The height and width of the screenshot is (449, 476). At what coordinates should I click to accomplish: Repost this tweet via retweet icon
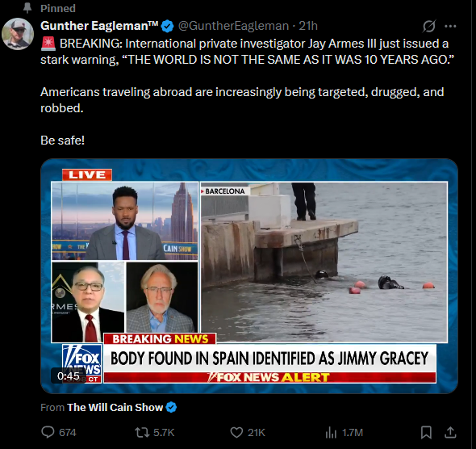click(142, 432)
